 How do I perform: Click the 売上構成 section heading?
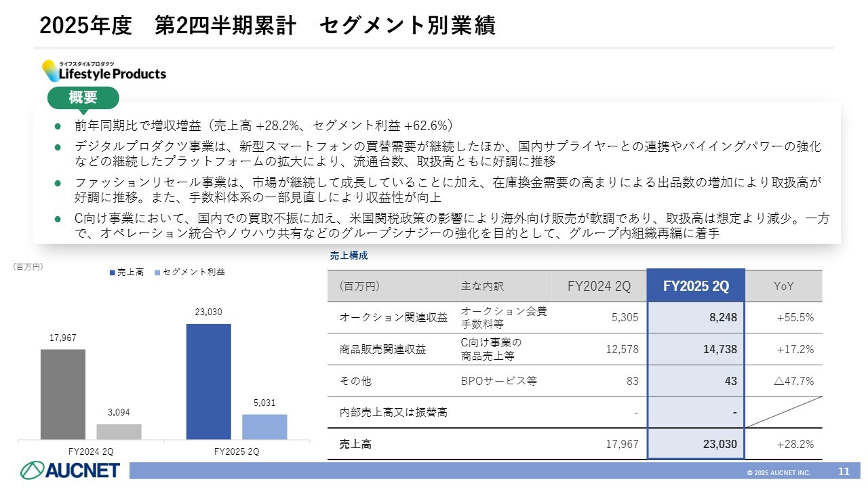pos(349,256)
